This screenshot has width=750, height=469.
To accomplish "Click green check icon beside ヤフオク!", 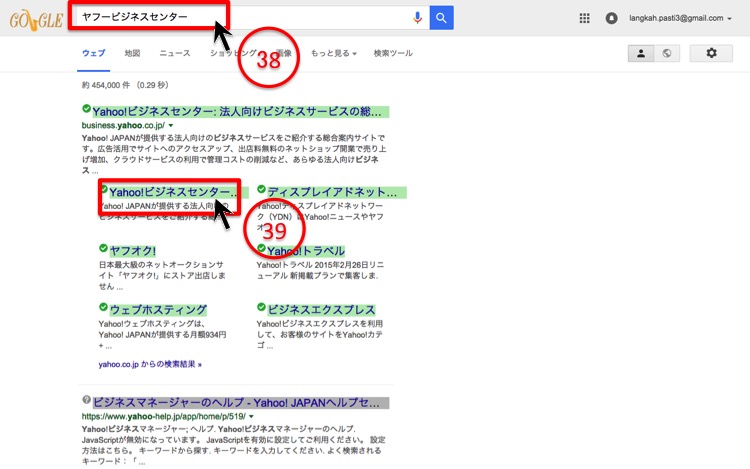I will coord(103,248).
